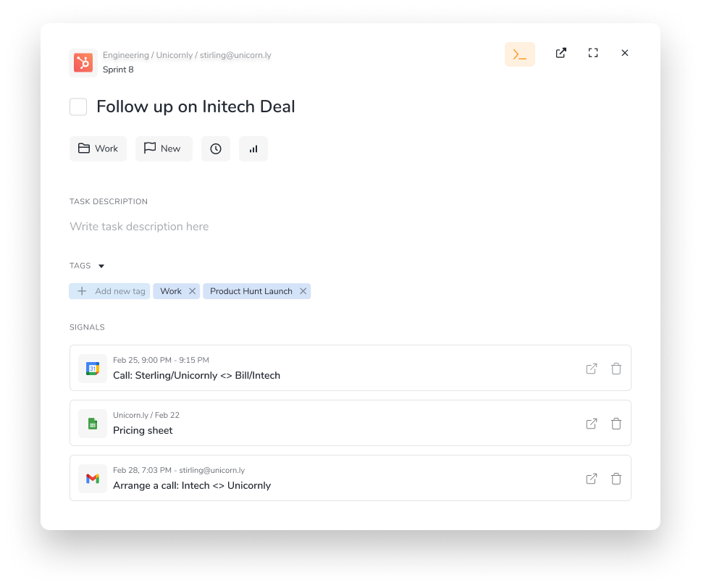Expand the task to fullscreen view
Viewport: 701px width, 588px height.
(x=593, y=53)
